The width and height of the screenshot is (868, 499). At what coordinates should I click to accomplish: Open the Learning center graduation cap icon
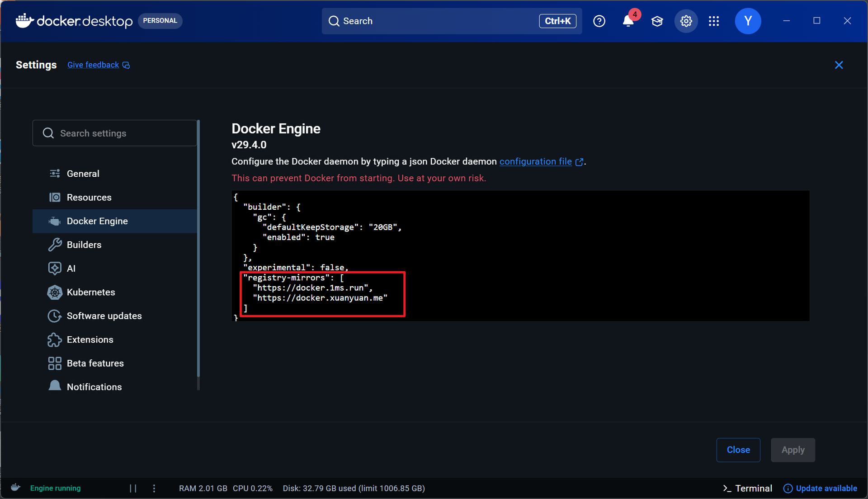(x=657, y=21)
